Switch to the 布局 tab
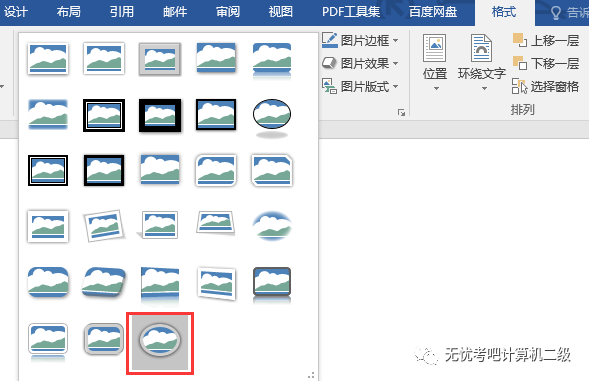 pos(69,12)
